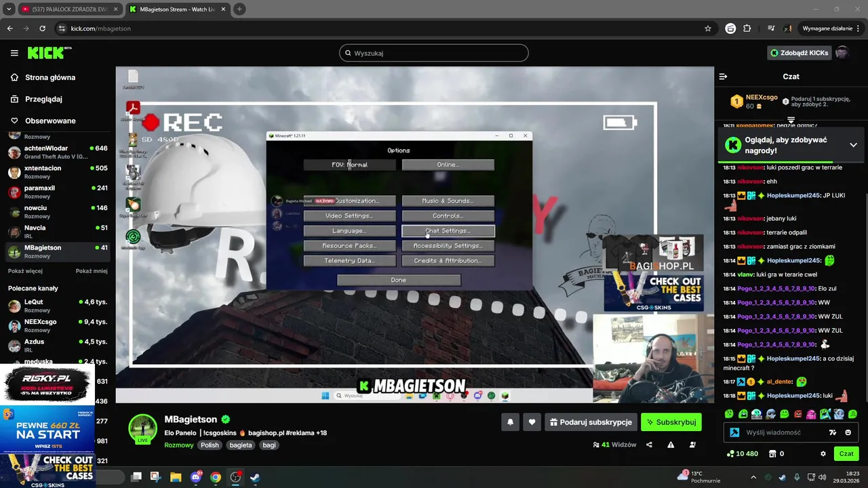
Task: Open chat settings gear icon
Action: (823, 454)
